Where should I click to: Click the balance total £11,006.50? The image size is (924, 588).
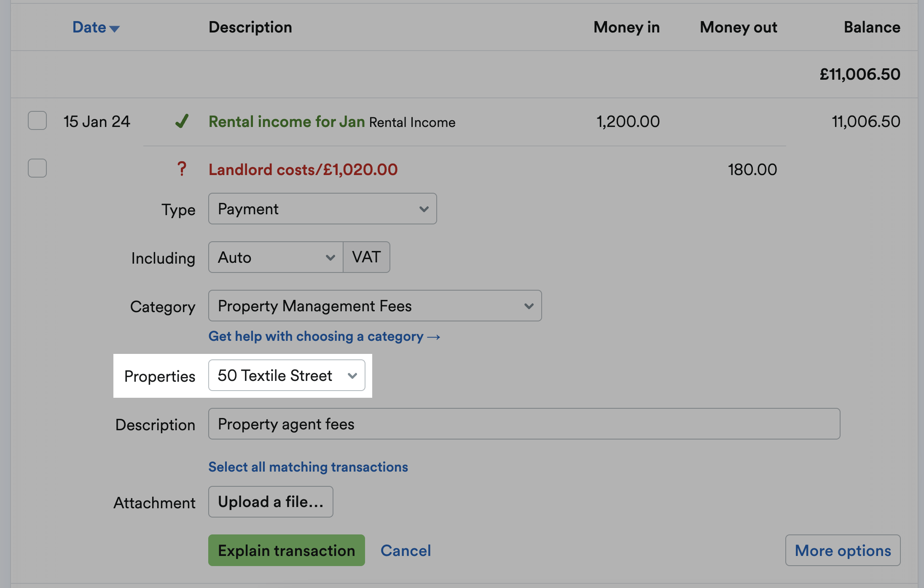(860, 74)
